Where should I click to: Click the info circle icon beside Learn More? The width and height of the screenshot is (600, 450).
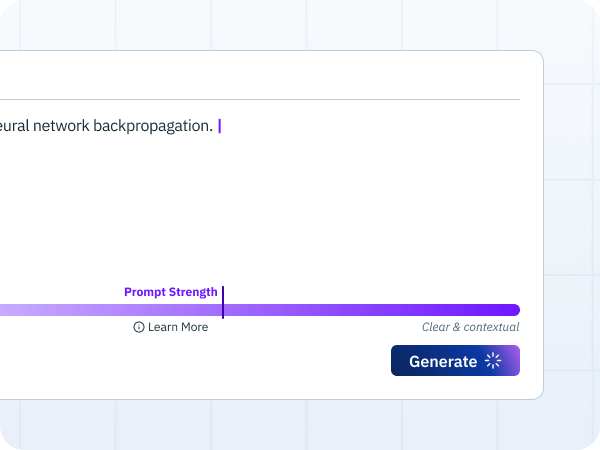pos(139,327)
